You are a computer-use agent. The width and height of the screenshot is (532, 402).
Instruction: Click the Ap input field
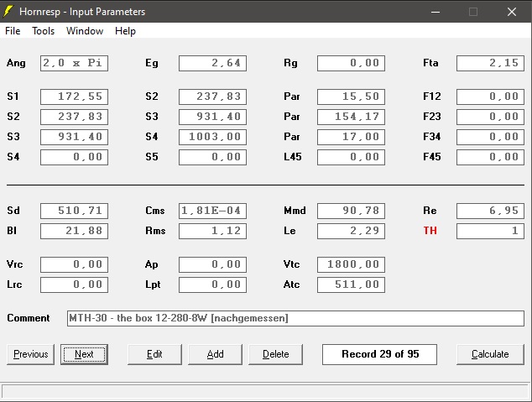pyautogui.click(x=213, y=264)
